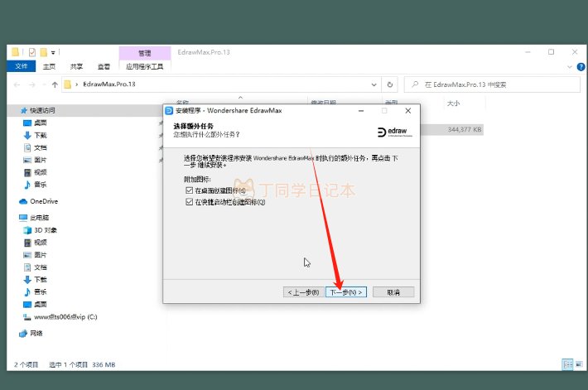
Task: Switch to large icons view
Action: pos(580,364)
